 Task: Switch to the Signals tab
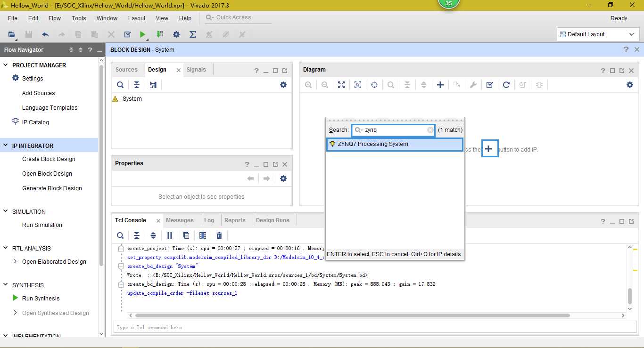point(196,70)
